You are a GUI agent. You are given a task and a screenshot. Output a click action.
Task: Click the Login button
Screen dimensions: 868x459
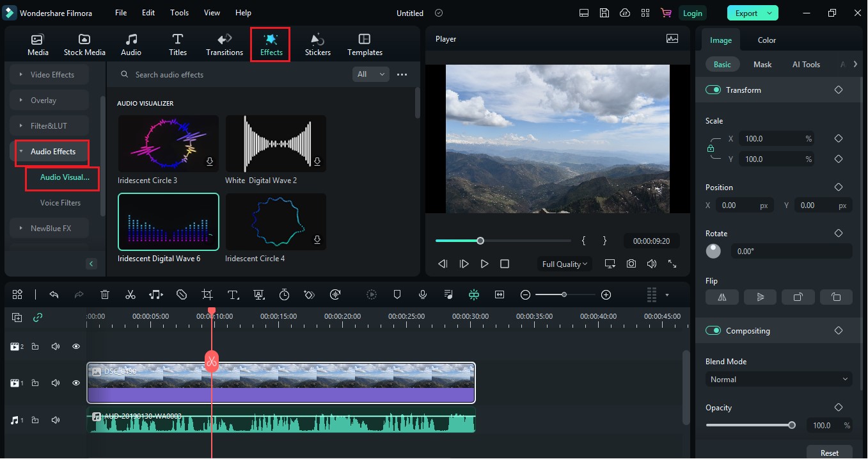tap(692, 13)
